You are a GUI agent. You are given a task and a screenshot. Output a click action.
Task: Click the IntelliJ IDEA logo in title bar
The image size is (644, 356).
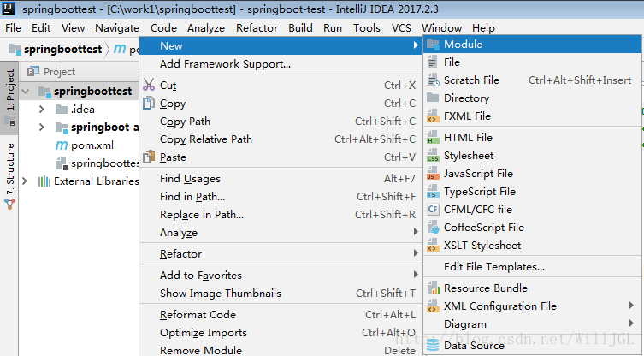[x=9, y=9]
